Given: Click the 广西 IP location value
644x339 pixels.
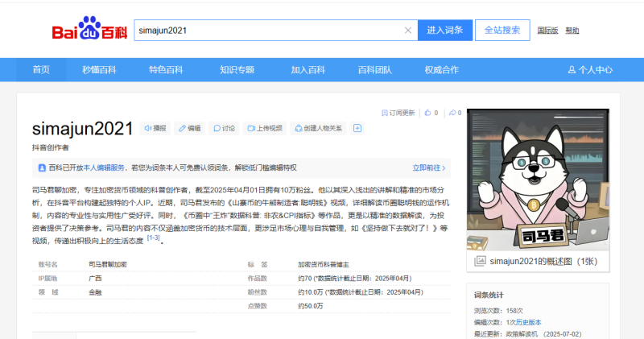Looking at the screenshot, I should [x=95, y=278].
